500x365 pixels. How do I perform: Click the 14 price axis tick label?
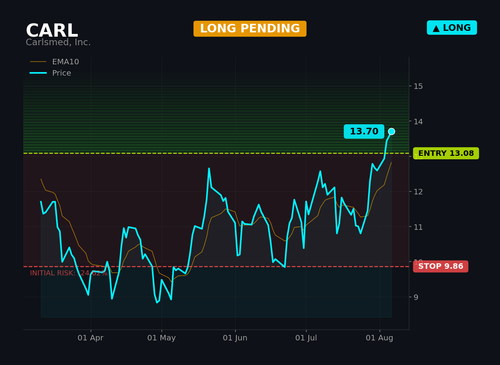pyautogui.click(x=418, y=122)
